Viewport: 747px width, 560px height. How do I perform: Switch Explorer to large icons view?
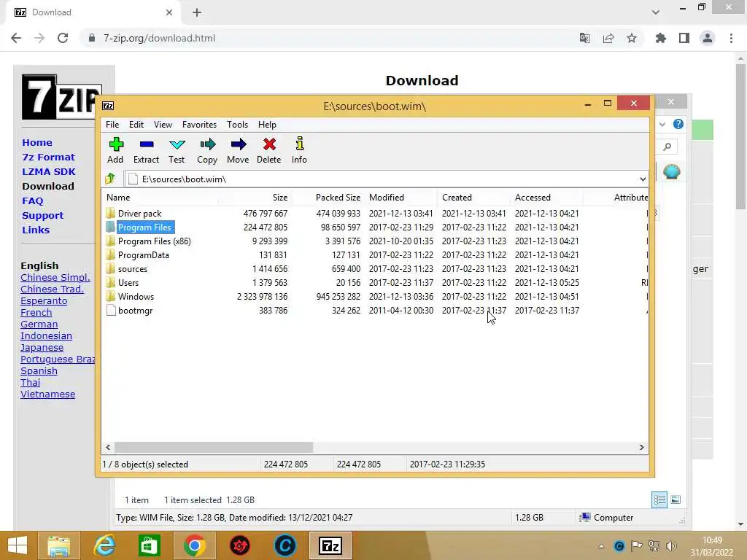tap(676, 499)
